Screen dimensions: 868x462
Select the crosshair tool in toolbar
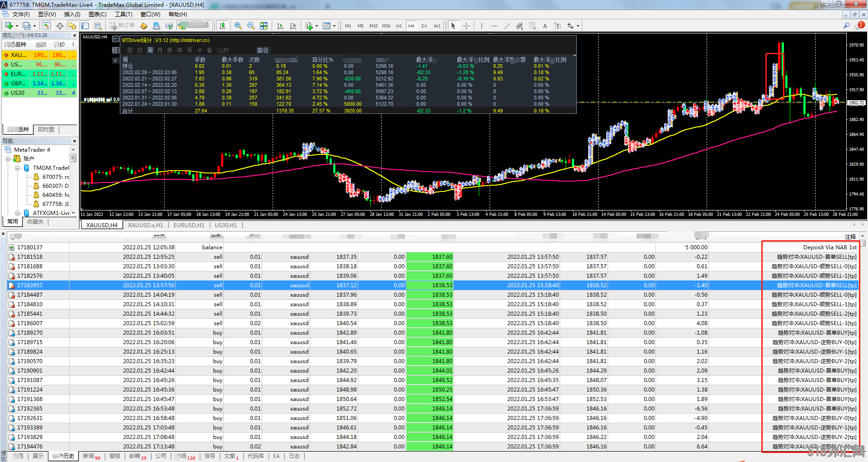(x=466, y=26)
